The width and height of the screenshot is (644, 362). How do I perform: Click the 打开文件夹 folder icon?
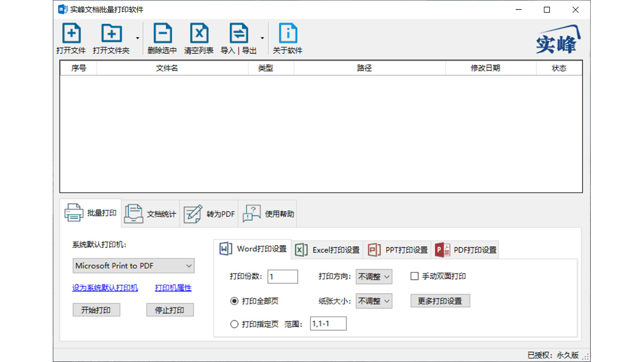111,38
